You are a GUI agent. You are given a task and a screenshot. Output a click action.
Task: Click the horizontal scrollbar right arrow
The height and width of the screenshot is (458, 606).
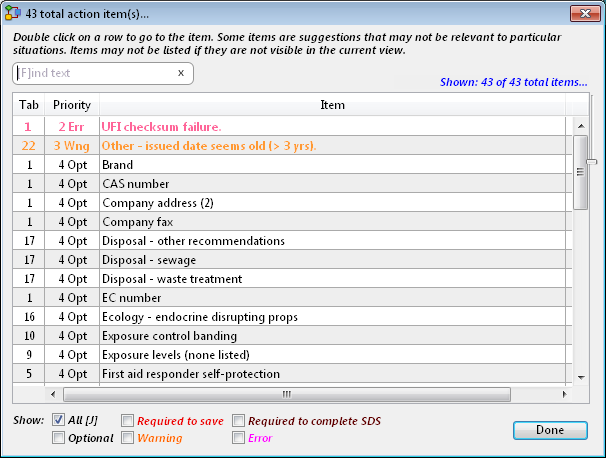coord(564,394)
